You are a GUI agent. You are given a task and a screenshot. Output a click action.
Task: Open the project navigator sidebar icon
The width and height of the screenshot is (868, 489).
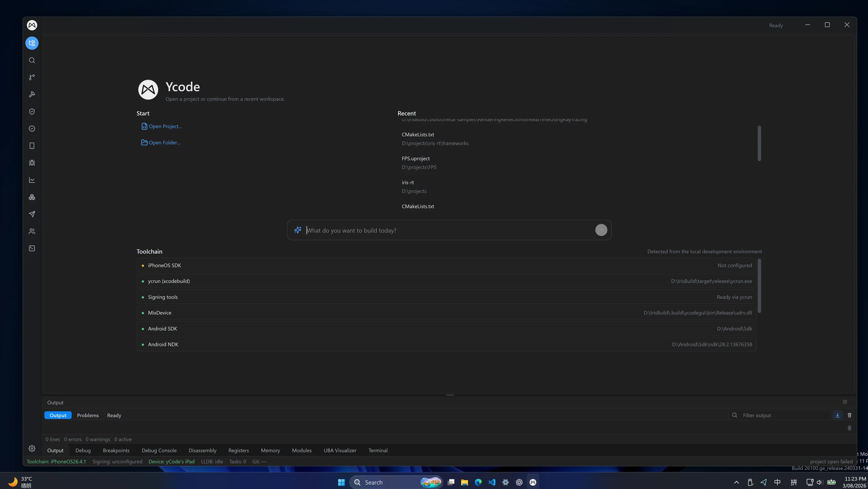coord(32,43)
